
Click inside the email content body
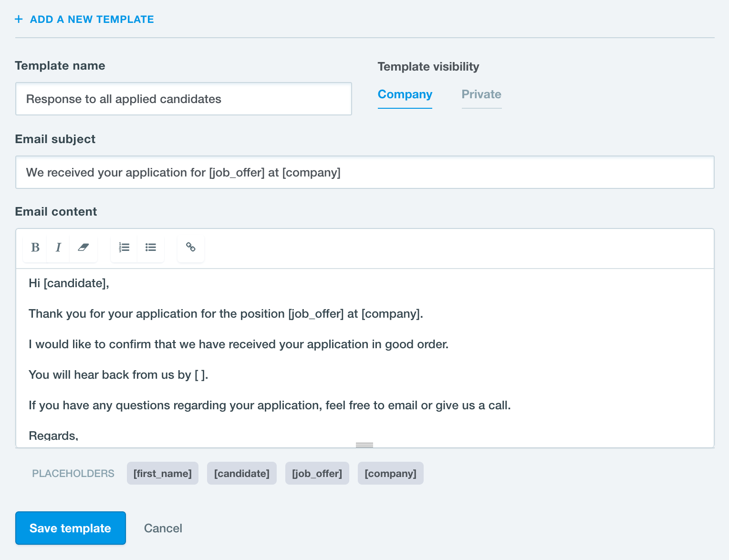click(x=364, y=358)
